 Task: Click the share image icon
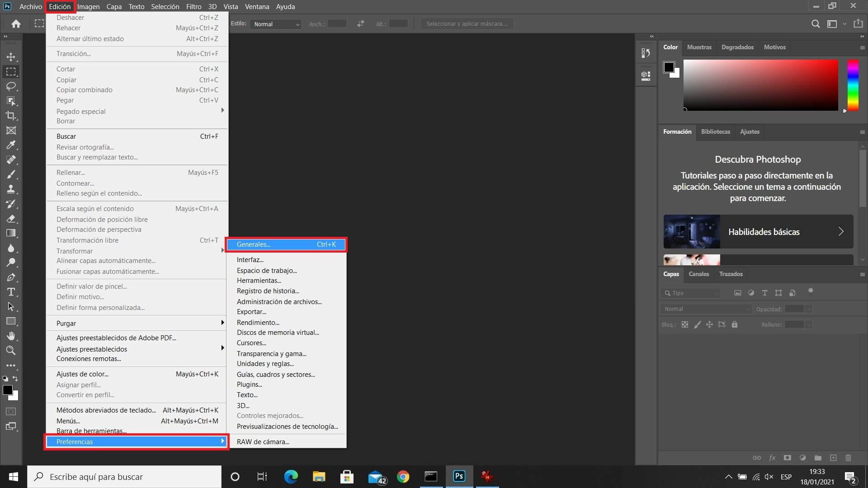pos(858,23)
